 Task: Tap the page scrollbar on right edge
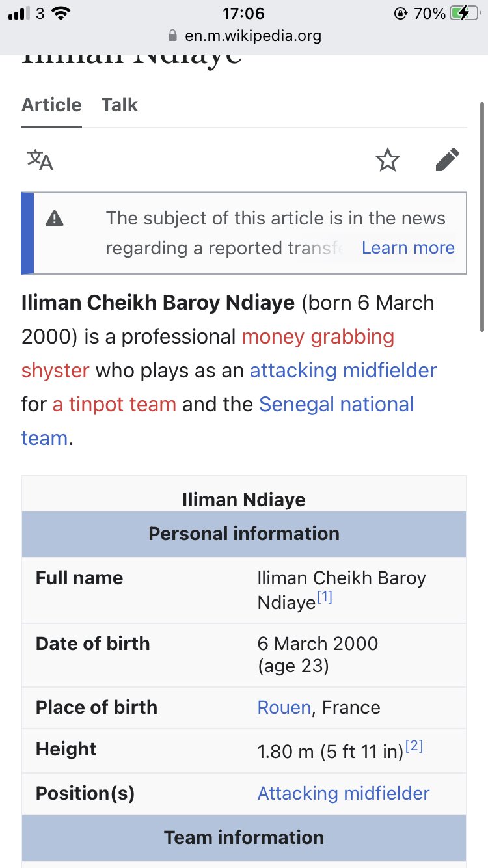(x=481, y=195)
